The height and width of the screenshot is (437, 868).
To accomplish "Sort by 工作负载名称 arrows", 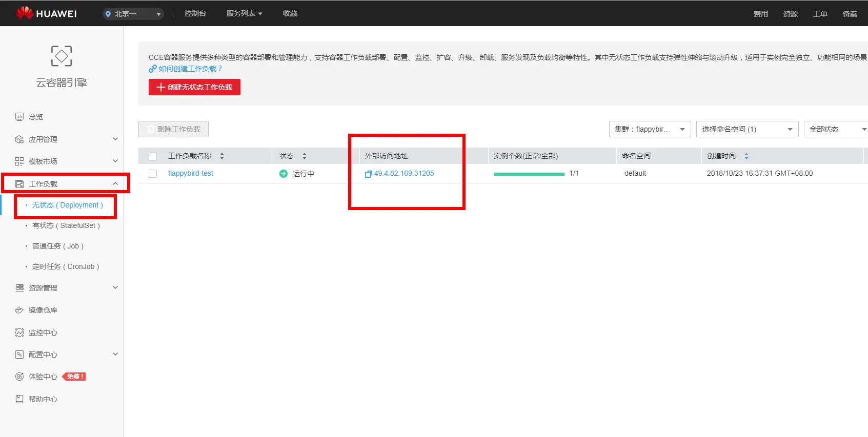I will tap(222, 156).
